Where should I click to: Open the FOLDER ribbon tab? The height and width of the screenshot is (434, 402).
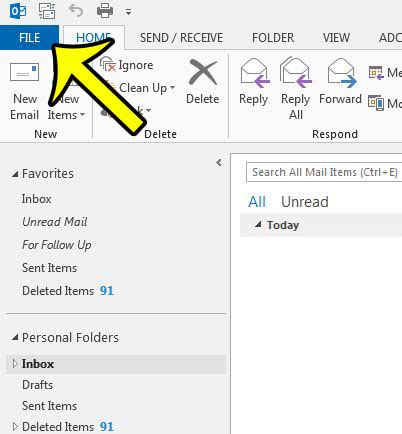(x=273, y=38)
